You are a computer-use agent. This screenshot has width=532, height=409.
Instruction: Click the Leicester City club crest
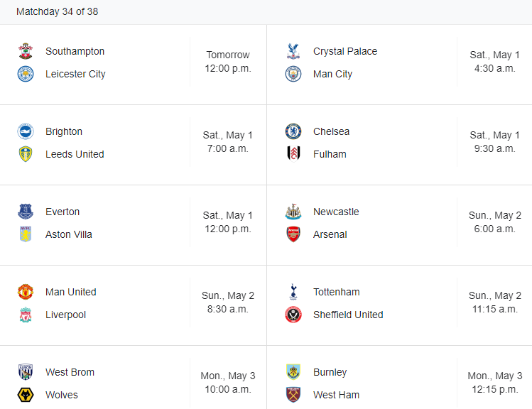pos(26,74)
